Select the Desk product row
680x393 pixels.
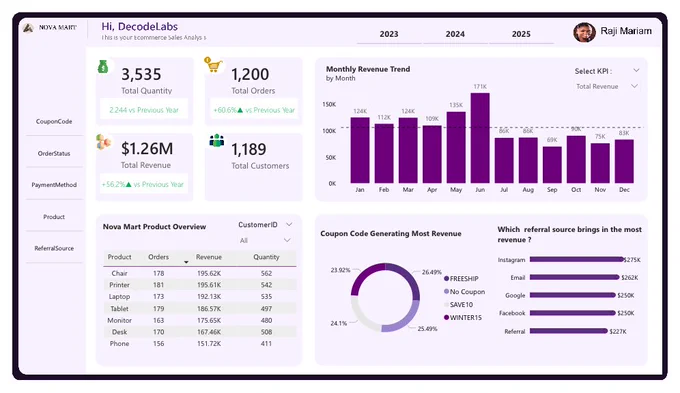pos(200,332)
